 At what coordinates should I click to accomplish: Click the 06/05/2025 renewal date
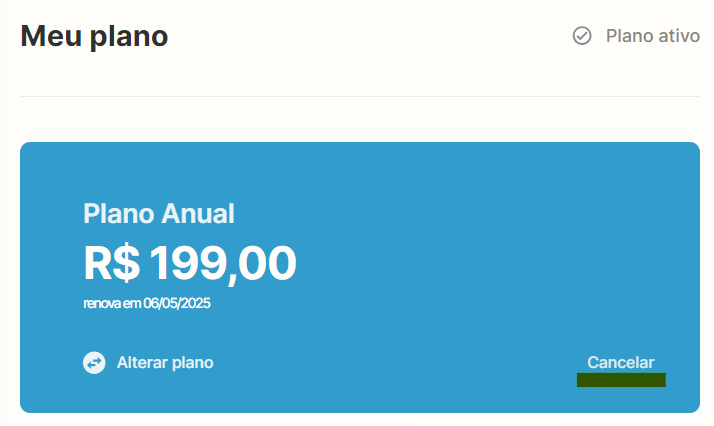pos(177,303)
